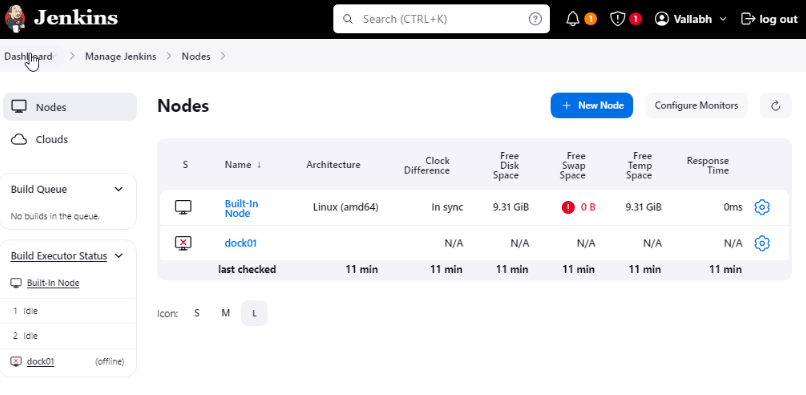Click the refresh status icon button

point(776,106)
